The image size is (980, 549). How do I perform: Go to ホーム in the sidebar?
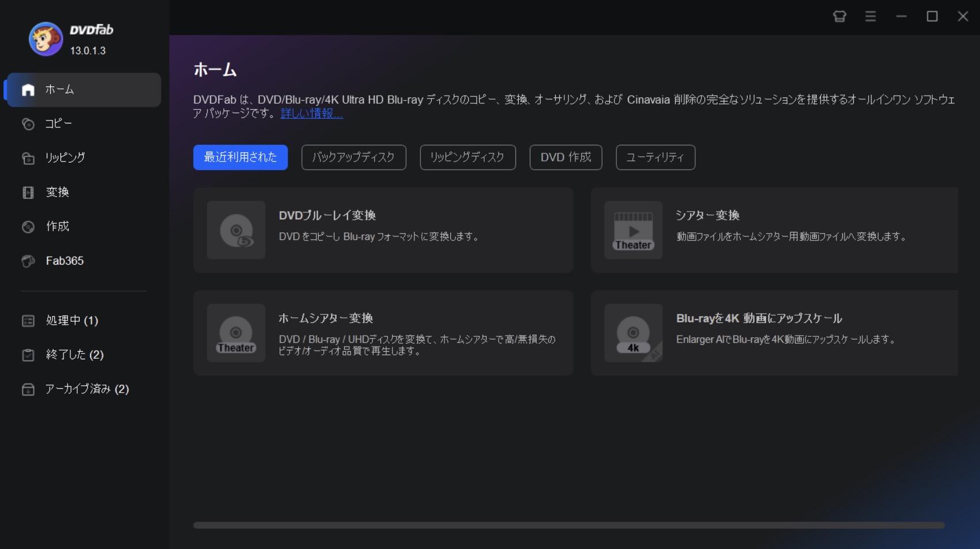[84, 90]
